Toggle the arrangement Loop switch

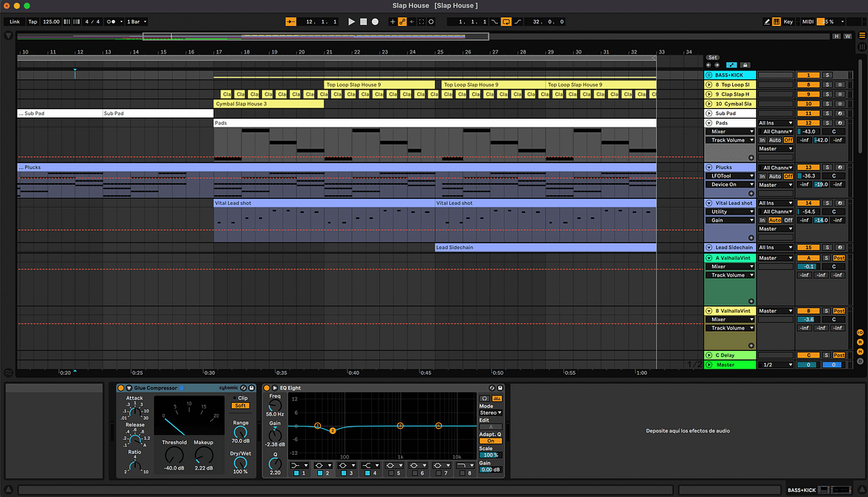[x=506, y=22]
